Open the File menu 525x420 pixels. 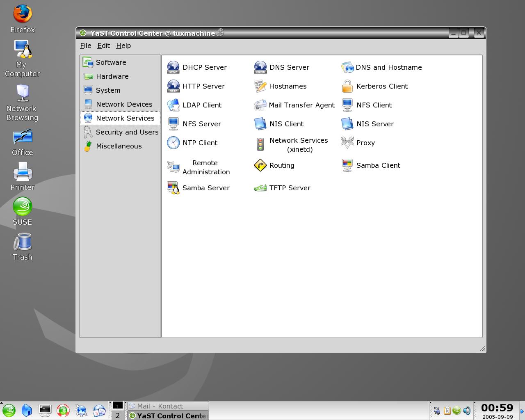tap(86, 46)
